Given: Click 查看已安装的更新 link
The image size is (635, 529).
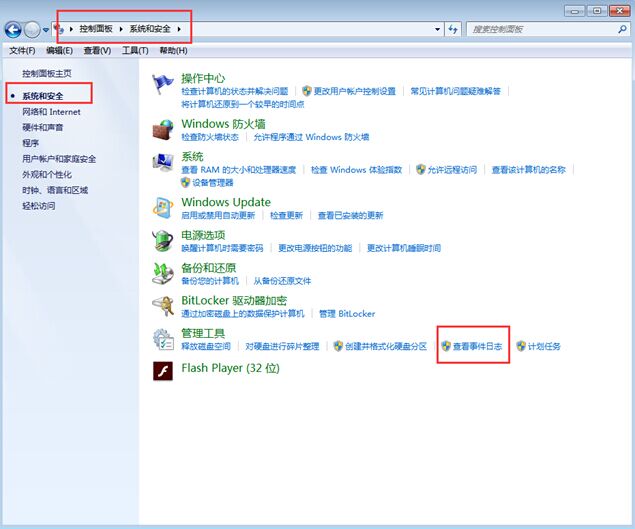Looking at the screenshot, I should point(350,215).
